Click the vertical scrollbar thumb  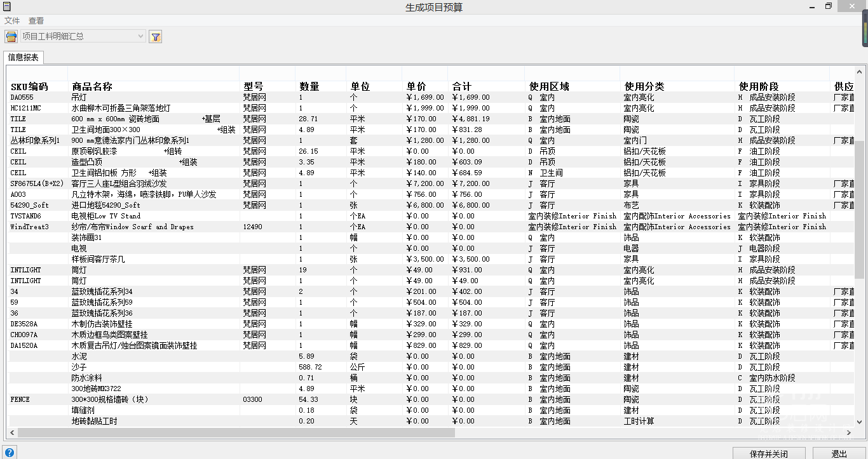click(859, 210)
